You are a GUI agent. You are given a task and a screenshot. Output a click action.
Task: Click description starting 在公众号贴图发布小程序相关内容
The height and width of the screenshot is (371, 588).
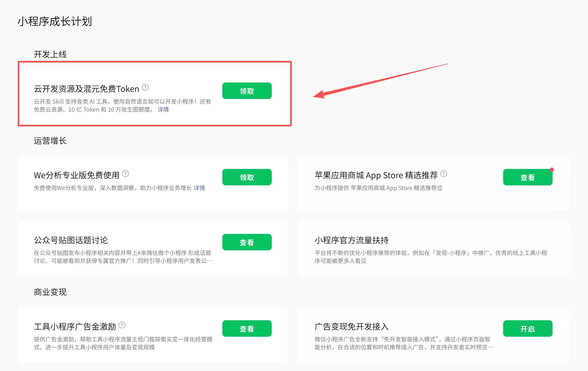(123, 257)
